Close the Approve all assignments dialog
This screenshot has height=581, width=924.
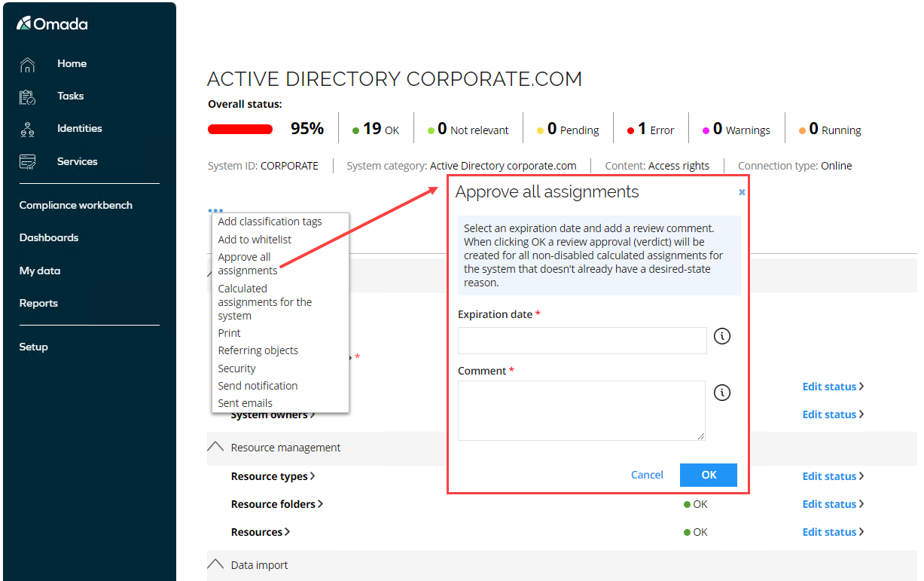pos(742,193)
